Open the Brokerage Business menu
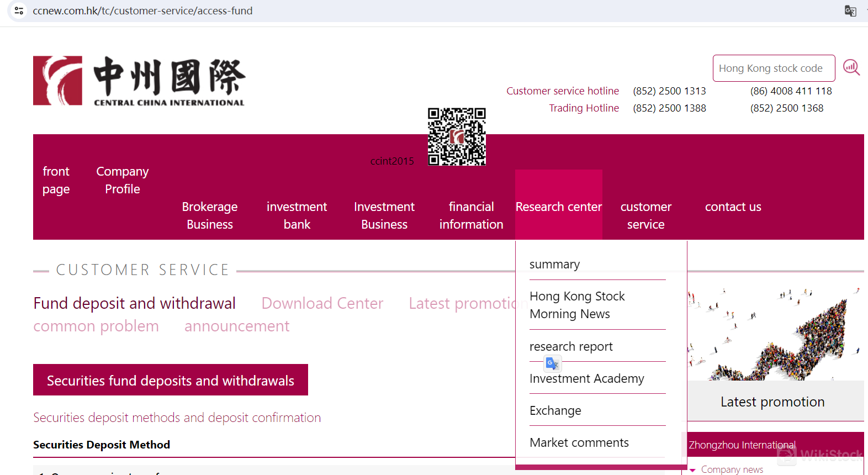Image resolution: width=868 pixels, height=475 pixels. pos(210,215)
